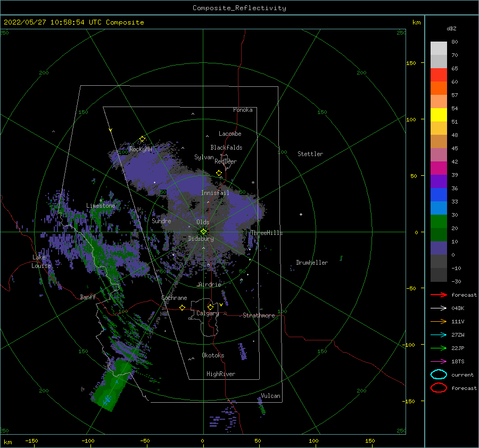Screen dimensions: 479x448
Task: Click the Lacombe city label
Action: (x=230, y=134)
